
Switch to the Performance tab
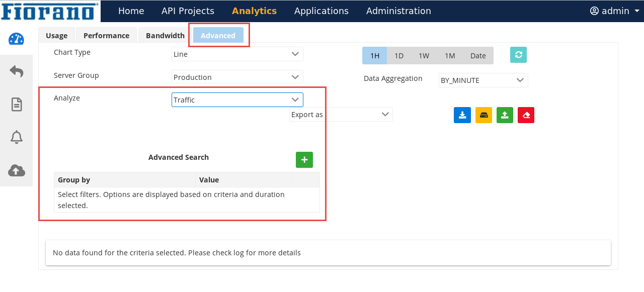point(106,36)
